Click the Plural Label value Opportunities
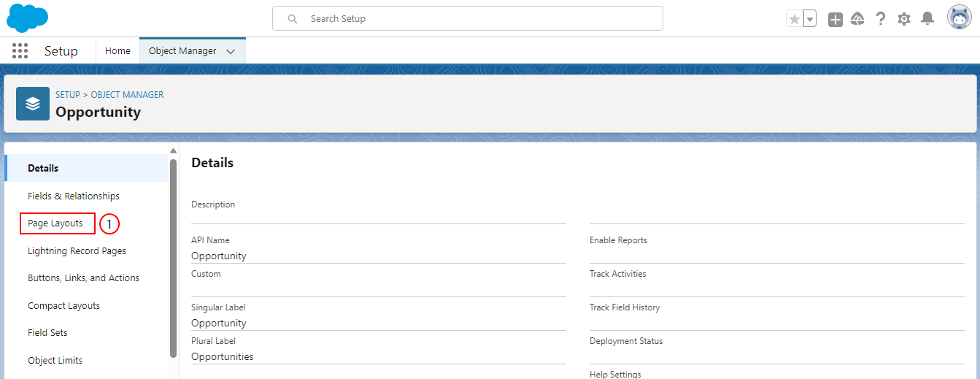The image size is (980, 379). 223,356
